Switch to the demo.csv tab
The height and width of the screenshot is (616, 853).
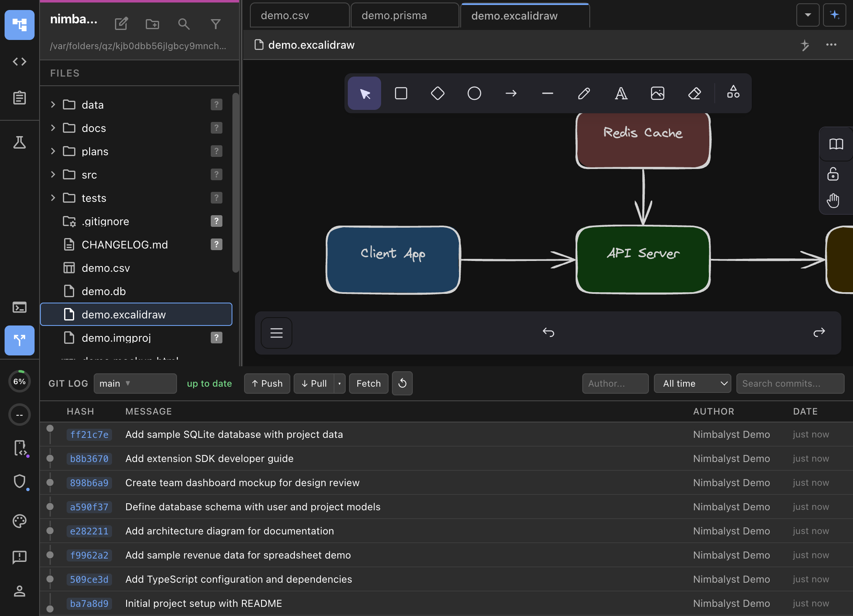pyautogui.click(x=299, y=15)
